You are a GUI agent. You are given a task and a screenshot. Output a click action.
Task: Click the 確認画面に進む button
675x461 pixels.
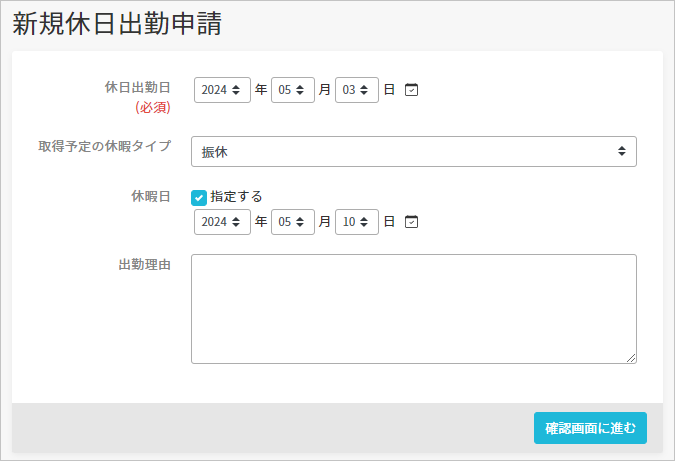[x=590, y=428]
